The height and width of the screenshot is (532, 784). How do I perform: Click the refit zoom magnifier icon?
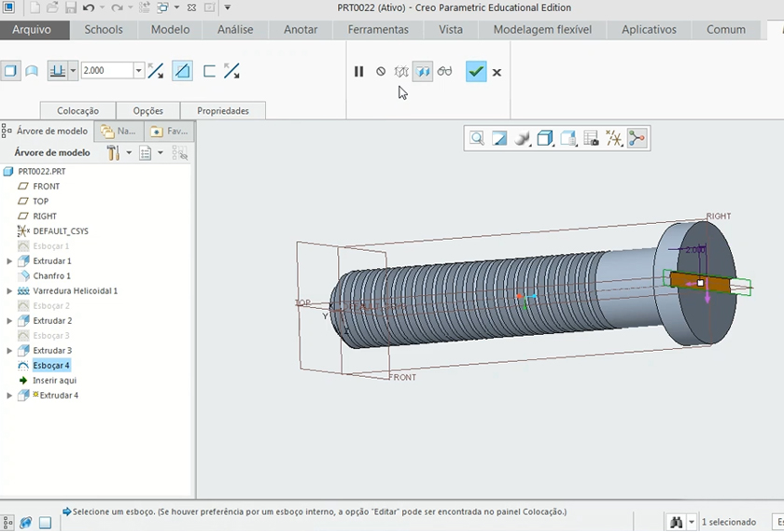point(477,139)
